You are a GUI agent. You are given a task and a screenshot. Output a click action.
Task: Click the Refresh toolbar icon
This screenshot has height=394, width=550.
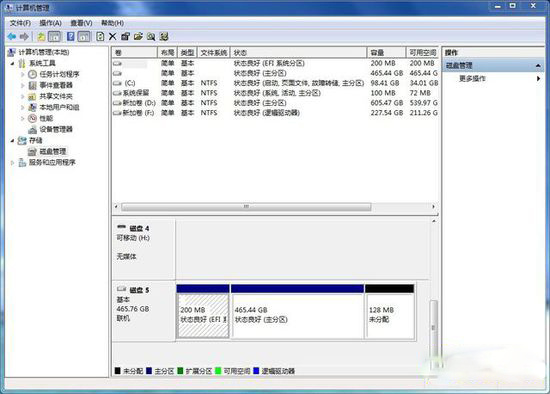100,36
